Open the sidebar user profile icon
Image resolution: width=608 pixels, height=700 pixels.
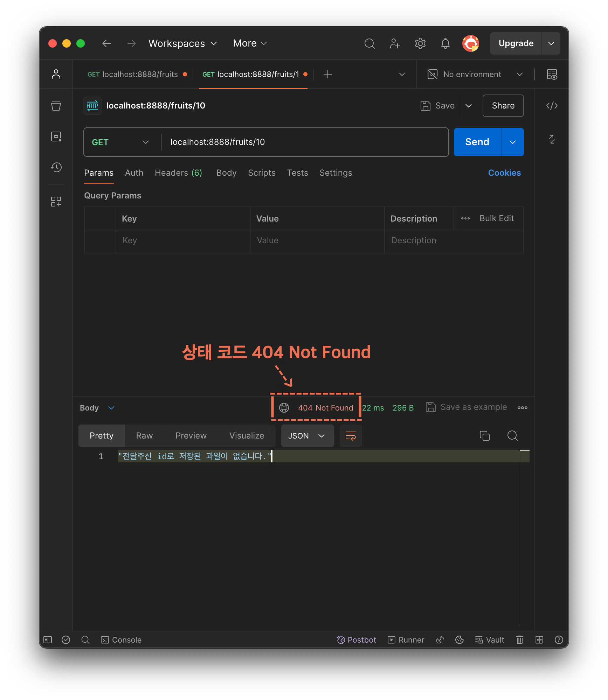[x=56, y=74]
